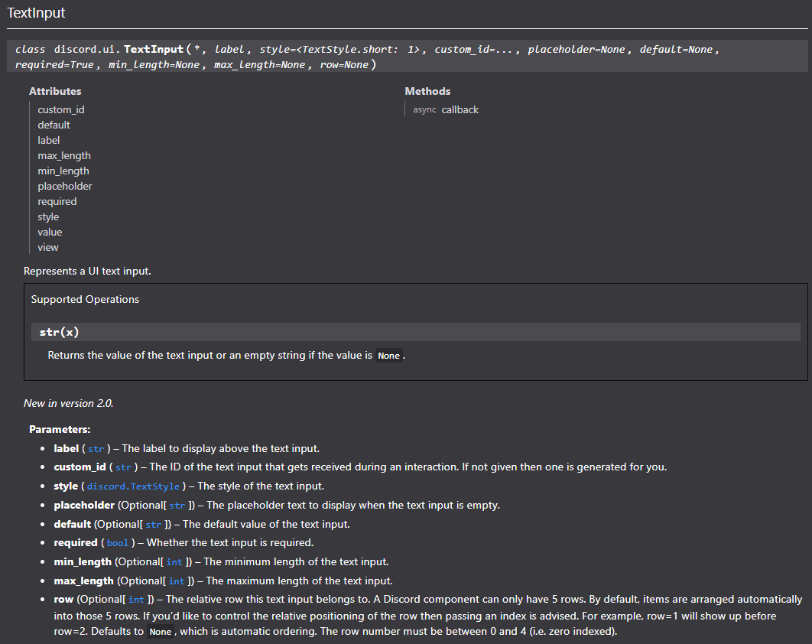The image size is (812, 644).
Task: Open the value attribute link
Action: (x=50, y=232)
